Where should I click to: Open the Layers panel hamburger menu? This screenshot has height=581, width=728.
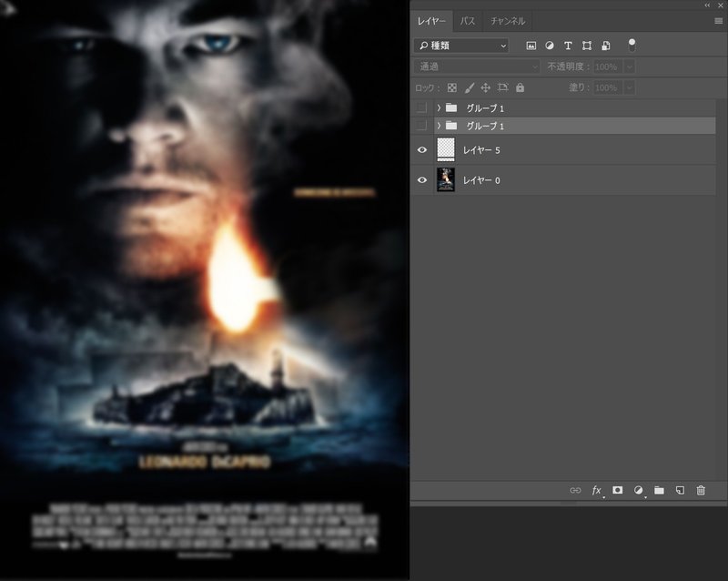(718, 21)
